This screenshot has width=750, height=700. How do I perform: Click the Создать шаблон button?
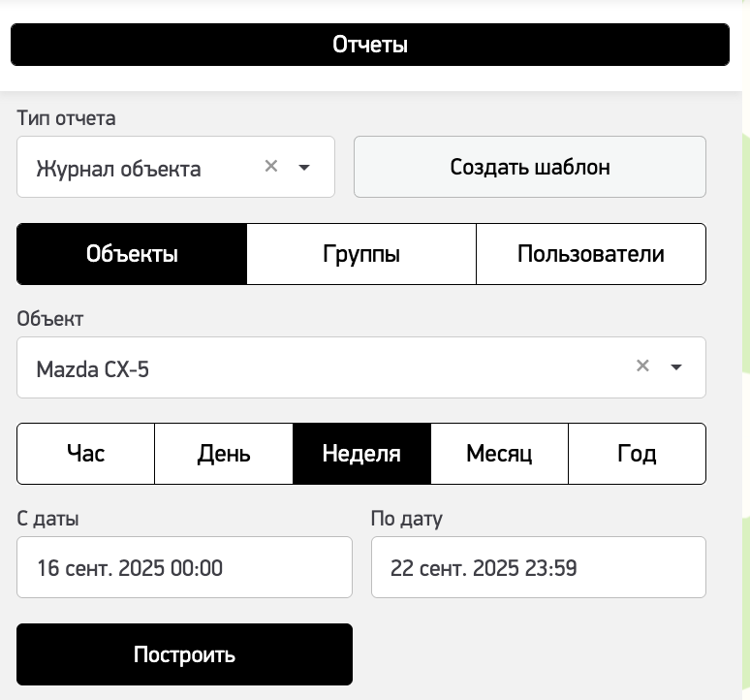529,167
